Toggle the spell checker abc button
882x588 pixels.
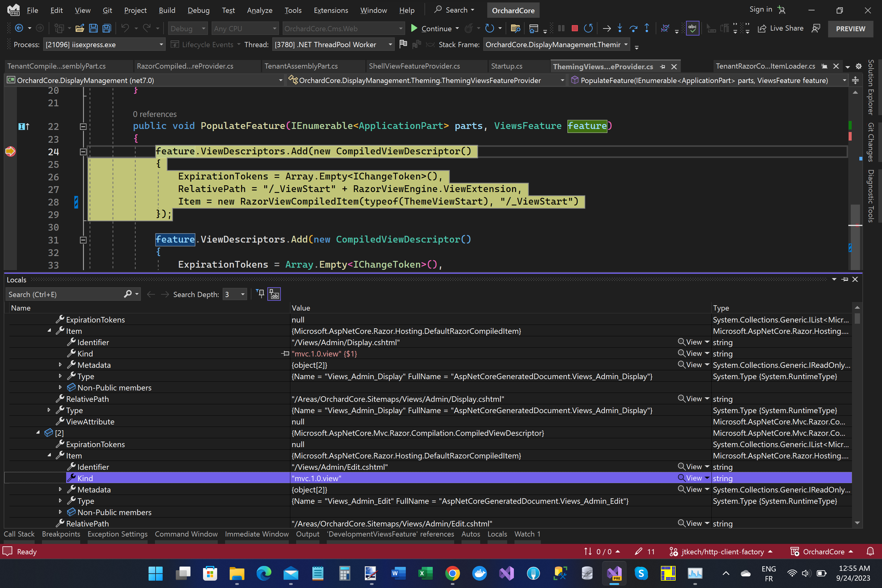point(692,28)
